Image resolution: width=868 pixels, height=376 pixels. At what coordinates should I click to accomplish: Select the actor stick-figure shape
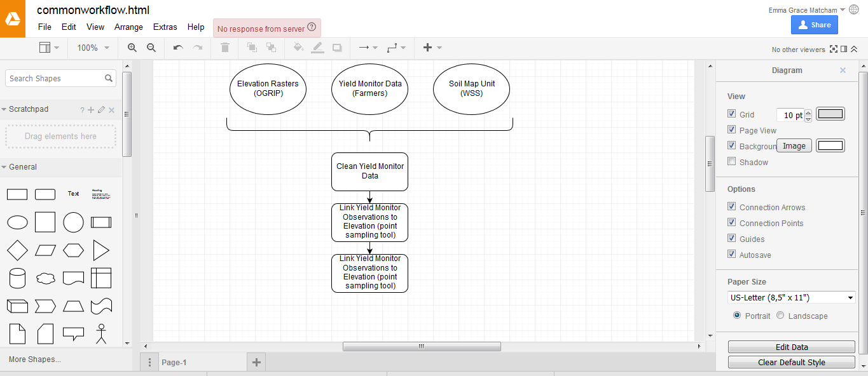click(101, 333)
